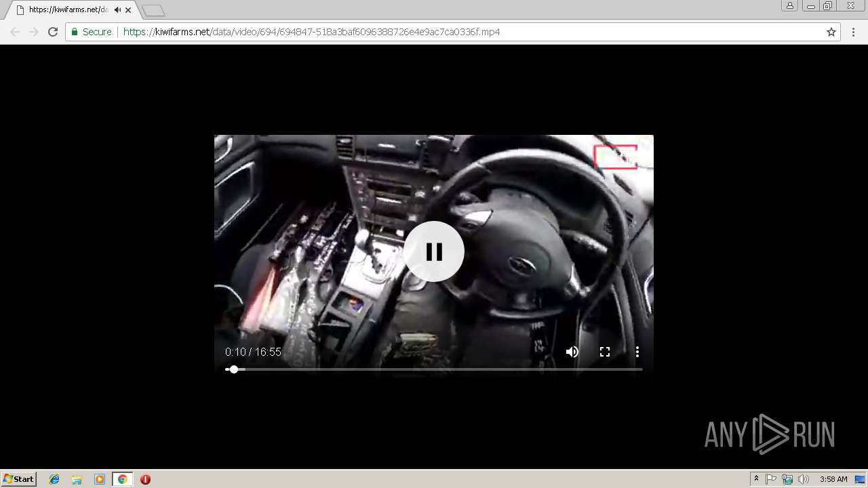Enter fullscreen video mode

pos(605,352)
